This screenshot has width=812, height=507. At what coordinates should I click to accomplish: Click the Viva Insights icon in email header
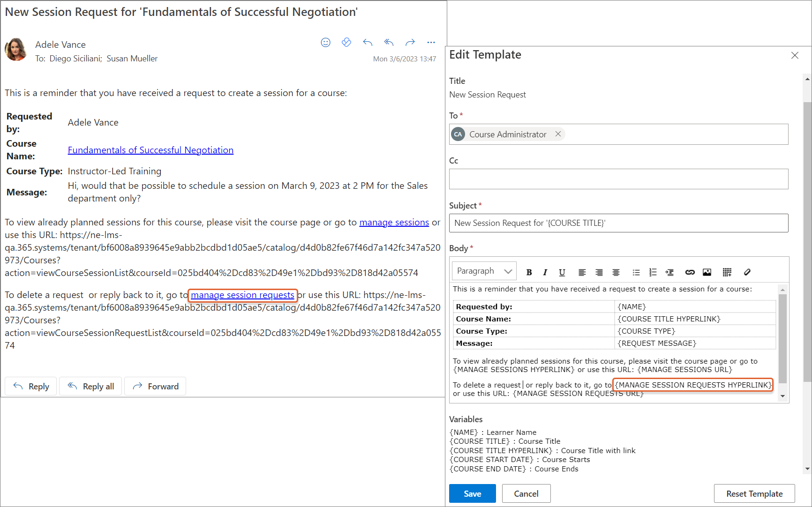click(346, 43)
